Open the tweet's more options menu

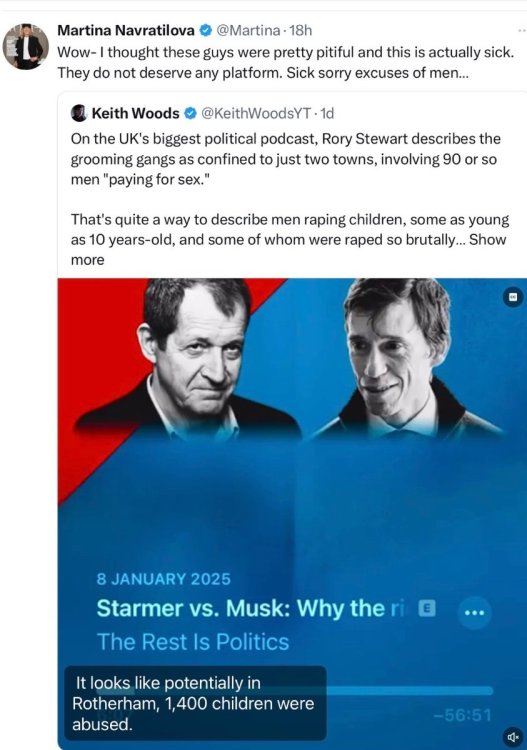tap(522, 31)
